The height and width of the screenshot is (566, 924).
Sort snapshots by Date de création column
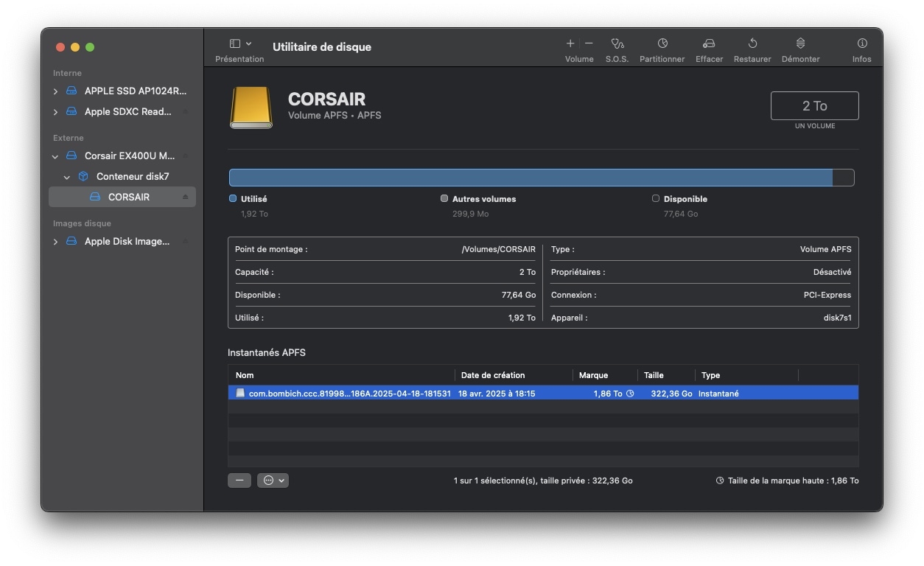coord(493,375)
